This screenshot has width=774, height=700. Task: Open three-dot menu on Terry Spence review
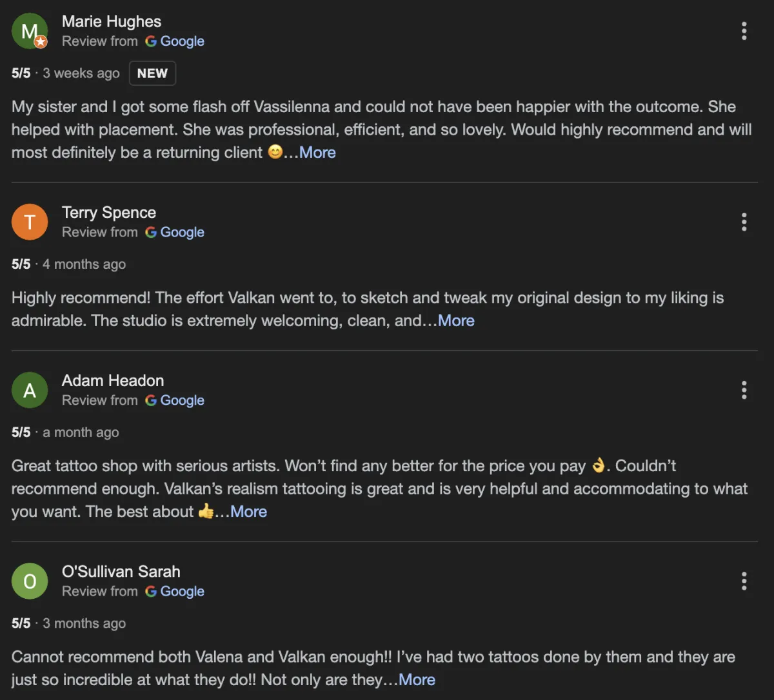click(744, 222)
